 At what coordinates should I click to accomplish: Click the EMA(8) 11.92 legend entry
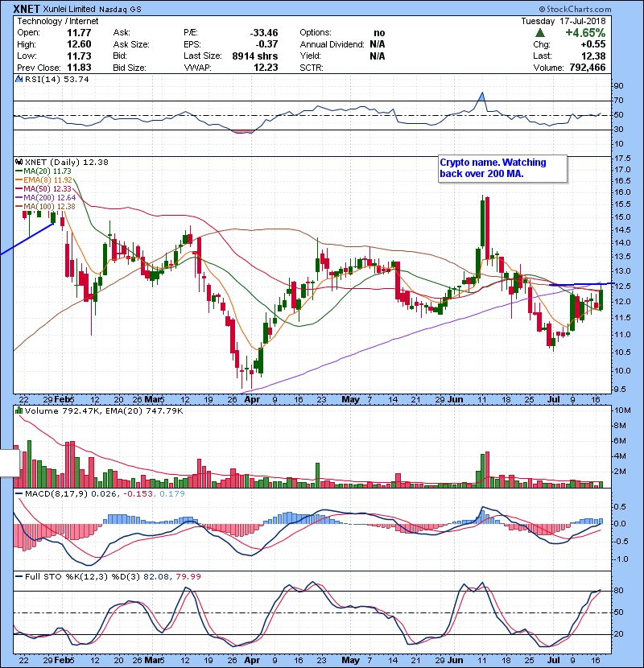coord(47,179)
